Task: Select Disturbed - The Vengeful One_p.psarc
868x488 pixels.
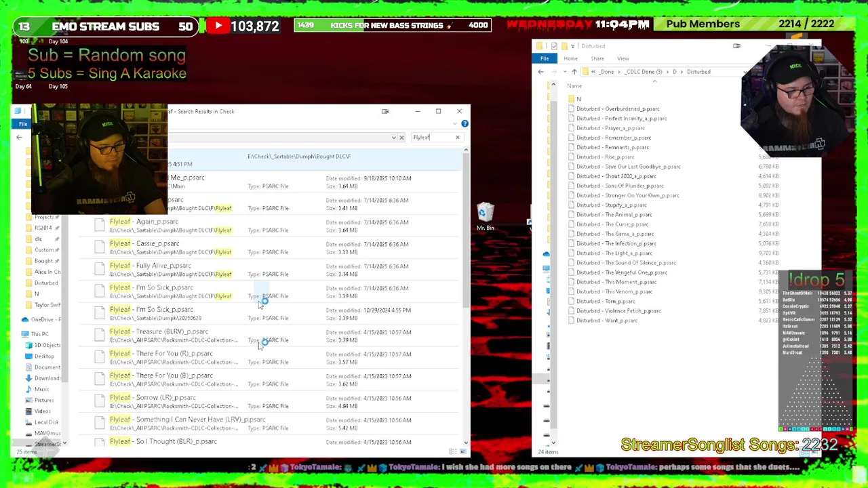Action: pyautogui.click(x=622, y=272)
